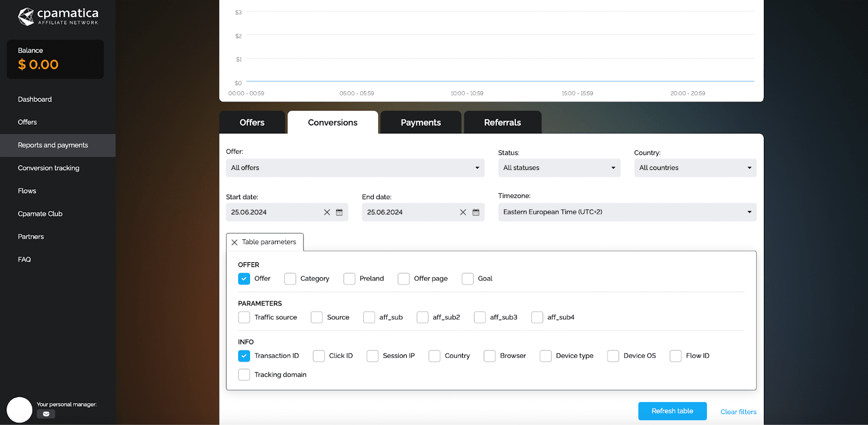The width and height of the screenshot is (868, 425).
Task: Click the cpamatica logo icon
Action: tap(26, 17)
